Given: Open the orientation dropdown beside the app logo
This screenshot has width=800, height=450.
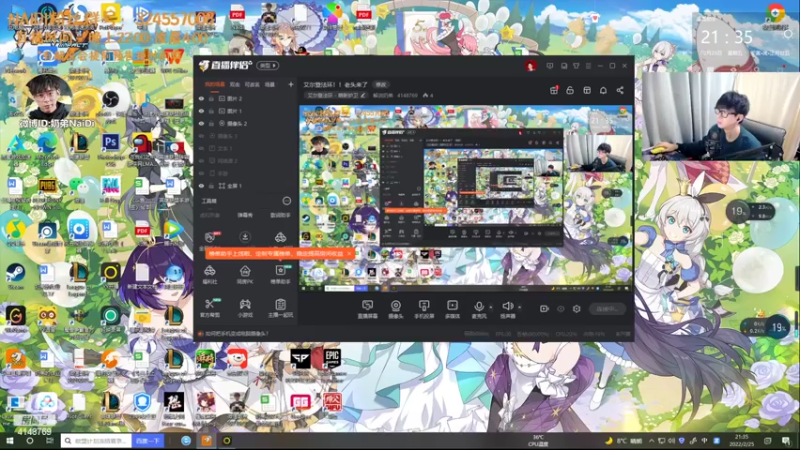Looking at the screenshot, I should click(x=268, y=65).
